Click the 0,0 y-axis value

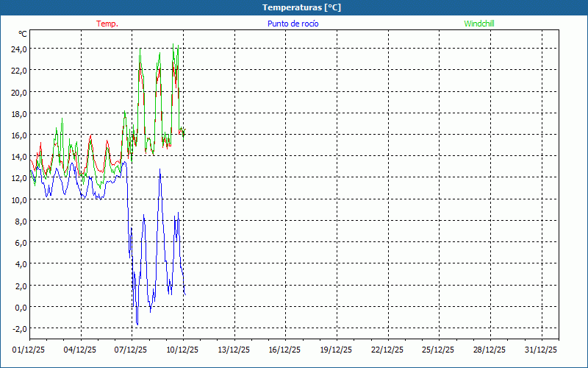pos(21,307)
